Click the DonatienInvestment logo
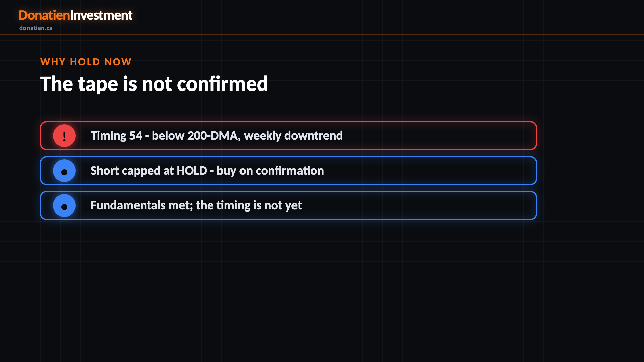The height and width of the screenshot is (362, 644). click(x=76, y=15)
